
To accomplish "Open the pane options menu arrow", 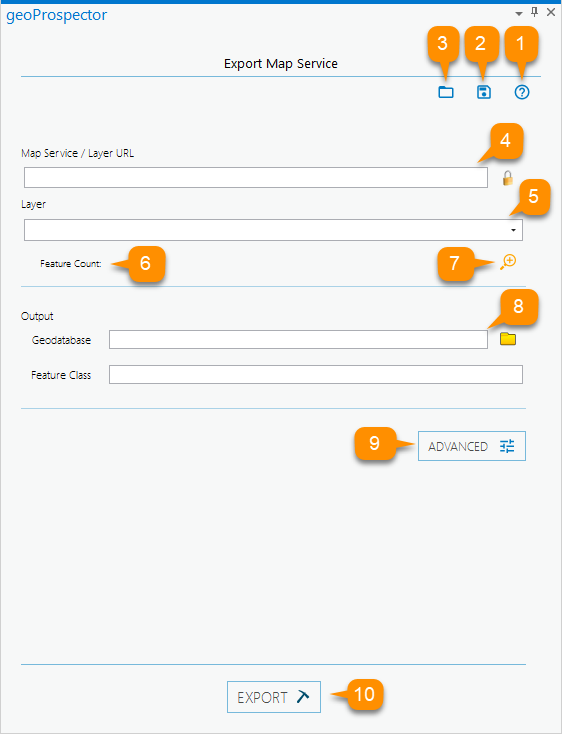I will click(518, 14).
